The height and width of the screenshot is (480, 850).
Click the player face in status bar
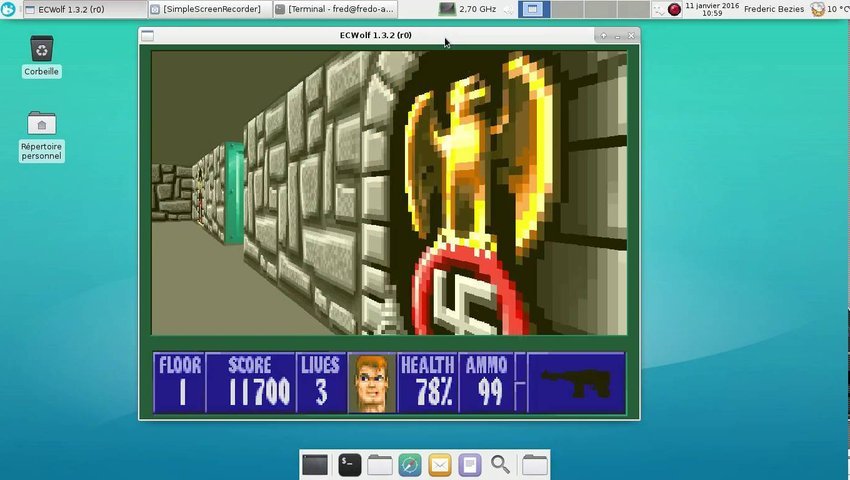point(372,382)
